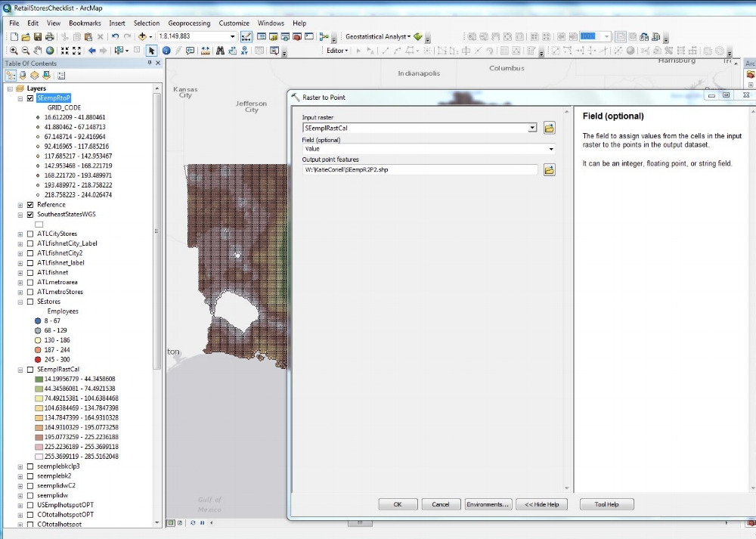Browse for output point features location

pyautogui.click(x=549, y=169)
